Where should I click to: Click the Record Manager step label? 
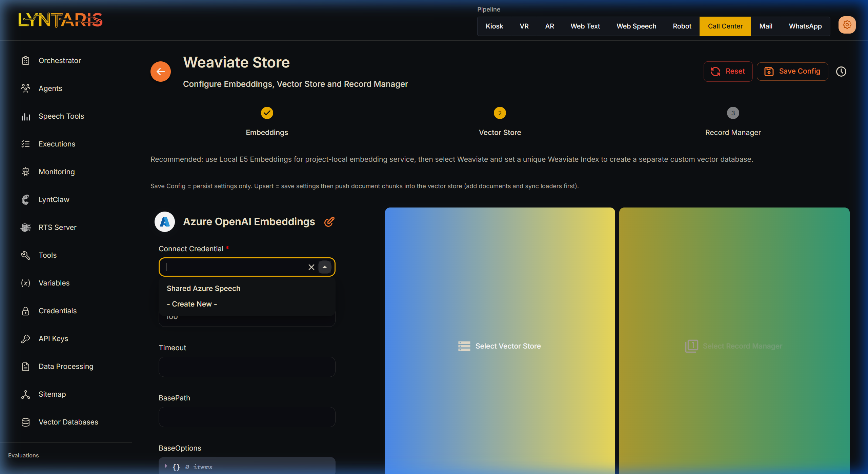[x=733, y=133]
